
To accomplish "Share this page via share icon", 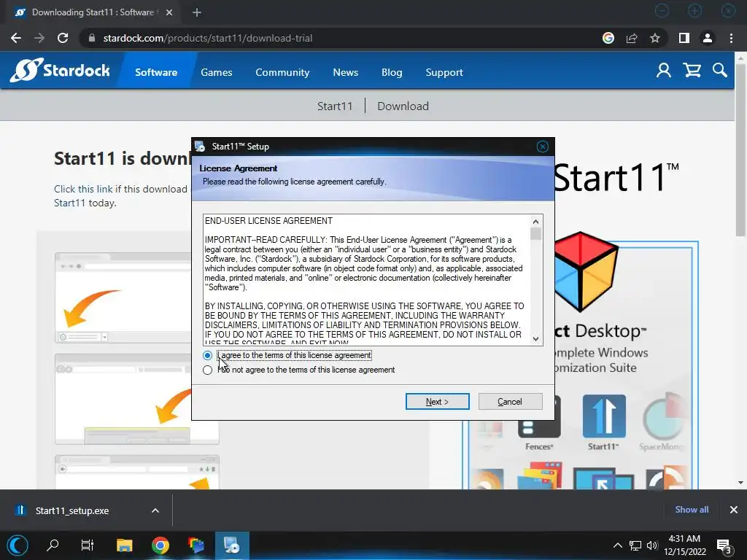I will click(632, 38).
